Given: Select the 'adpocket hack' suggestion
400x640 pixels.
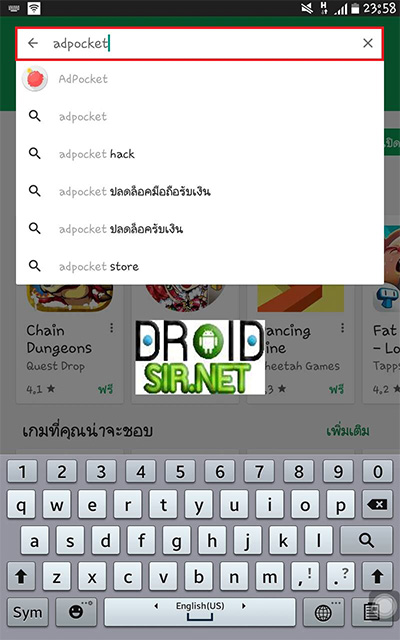Looking at the screenshot, I should pos(200,154).
